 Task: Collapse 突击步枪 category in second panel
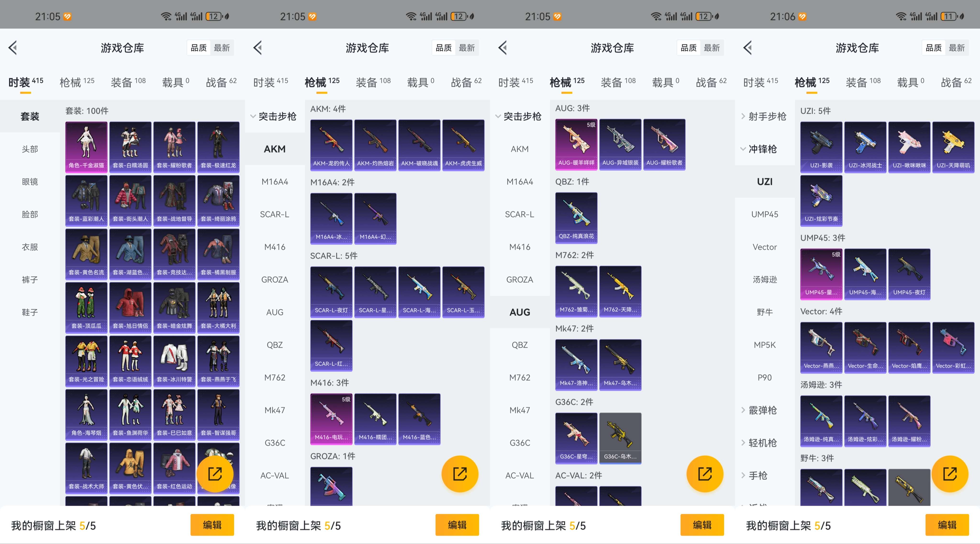(x=275, y=116)
